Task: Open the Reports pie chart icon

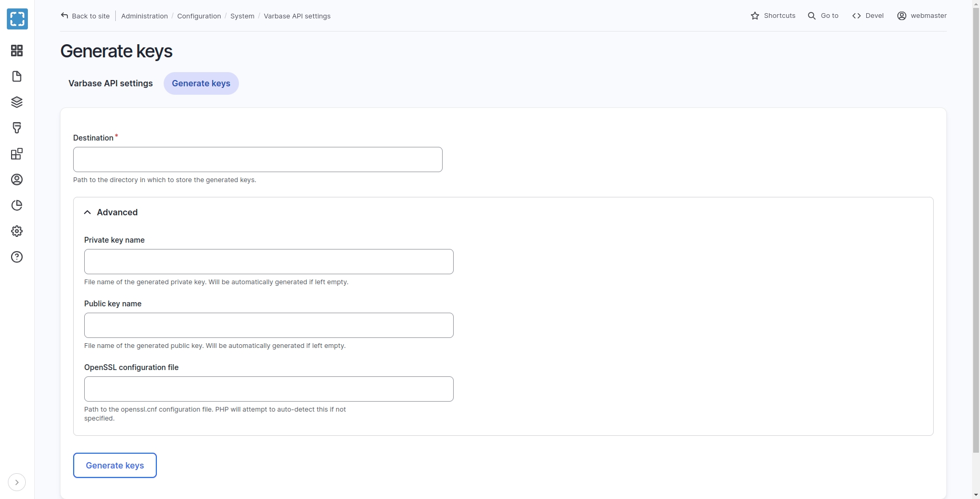Action: pyautogui.click(x=17, y=205)
